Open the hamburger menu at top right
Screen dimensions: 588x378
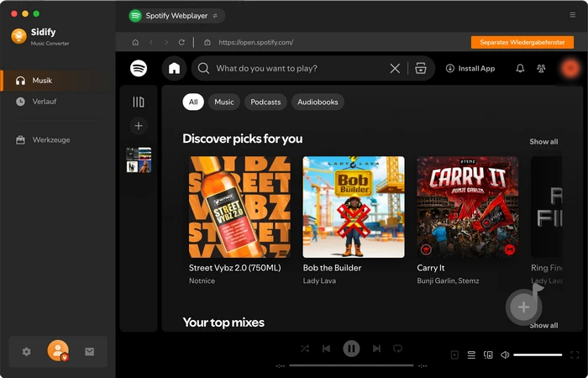(x=573, y=15)
